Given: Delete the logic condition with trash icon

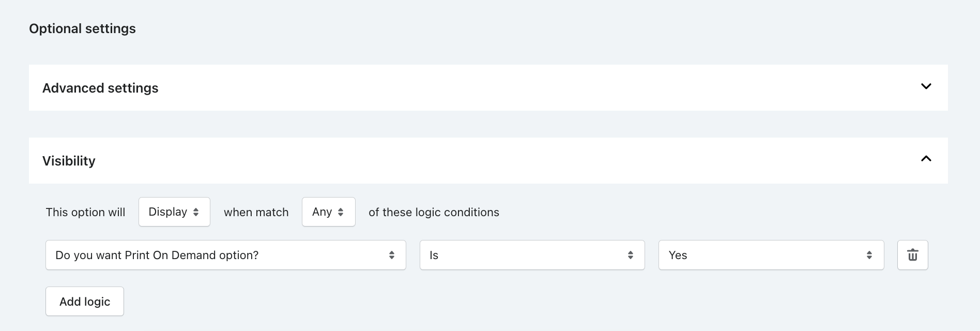Looking at the screenshot, I should point(912,255).
